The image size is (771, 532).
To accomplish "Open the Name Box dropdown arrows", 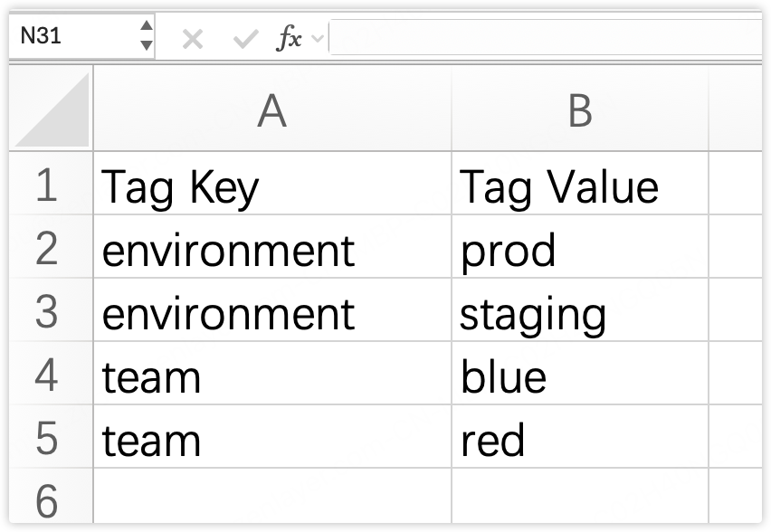I will click(147, 36).
